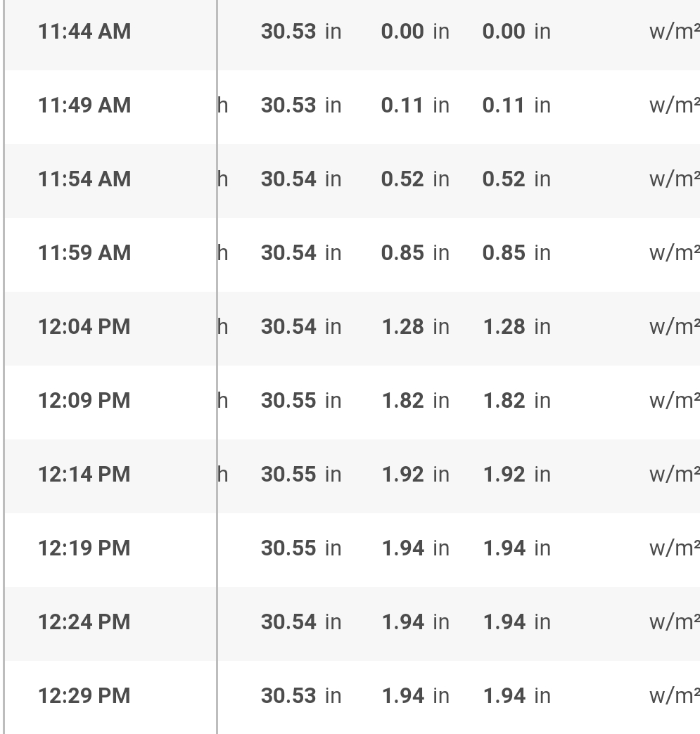The width and height of the screenshot is (700, 734).
Task: Click the 12:04 PM time cell
Action: 84,327
